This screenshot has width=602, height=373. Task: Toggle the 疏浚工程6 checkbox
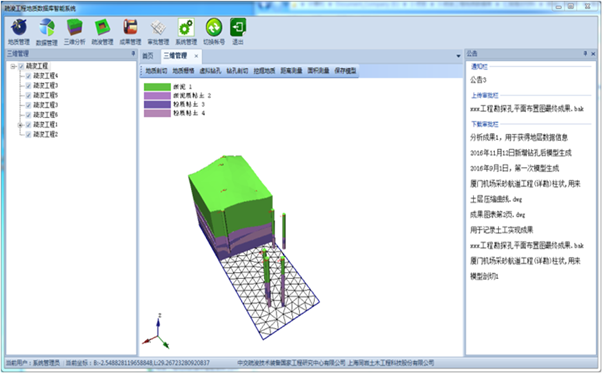[x=28, y=115]
